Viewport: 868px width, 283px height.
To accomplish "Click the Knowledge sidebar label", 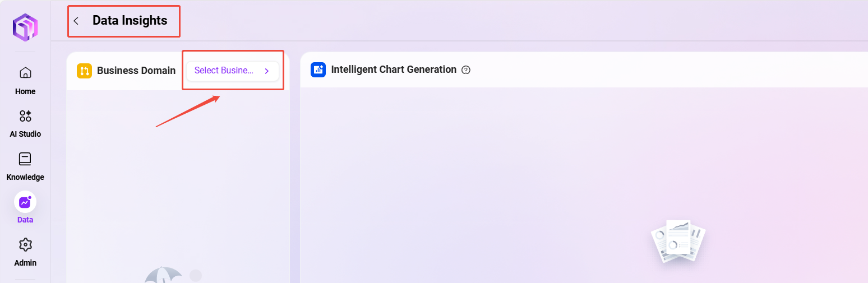I will [x=25, y=177].
